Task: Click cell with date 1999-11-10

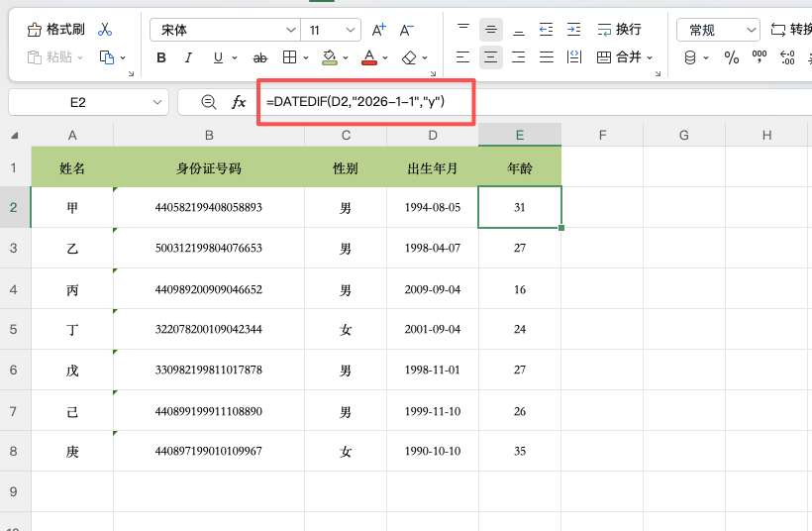Action: click(x=433, y=411)
